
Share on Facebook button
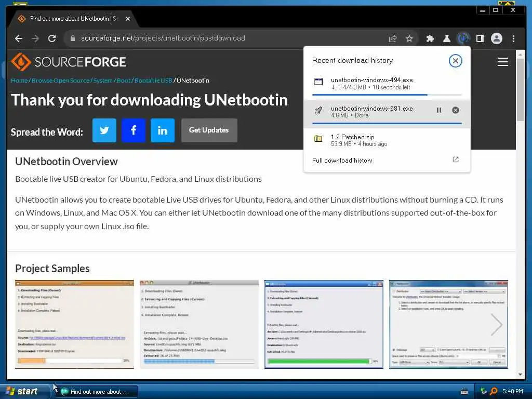click(x=134, y=130)
